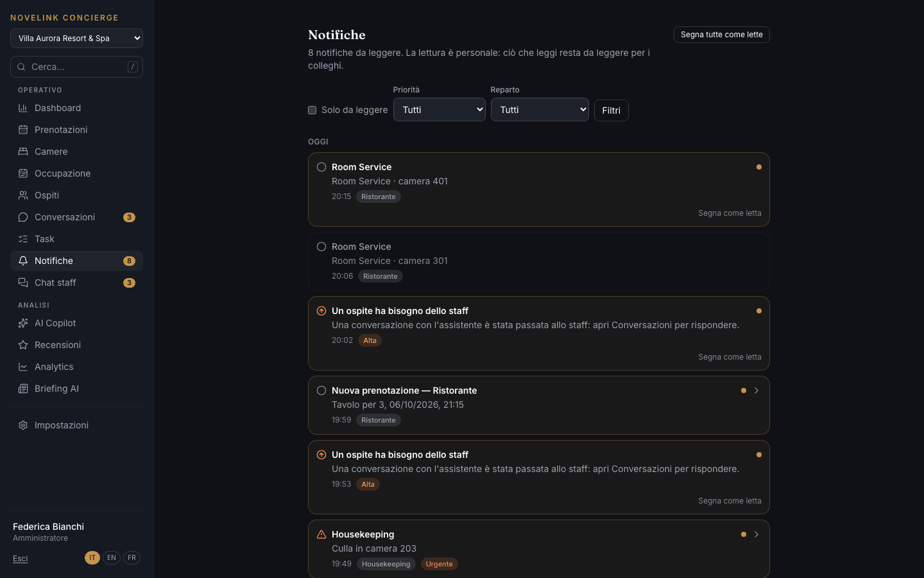Click the Esci logout link
The width and height of the screenshot is (924, 578).
(x=21, y=559)
